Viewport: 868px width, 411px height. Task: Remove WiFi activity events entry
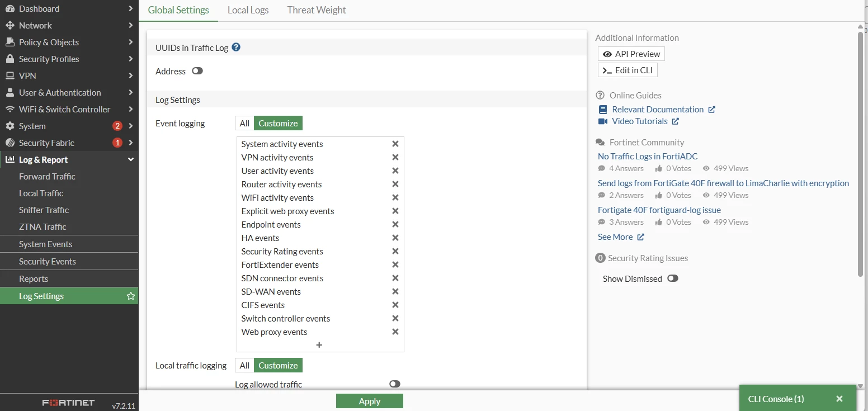pyautogui.click(x=395, y=197)
